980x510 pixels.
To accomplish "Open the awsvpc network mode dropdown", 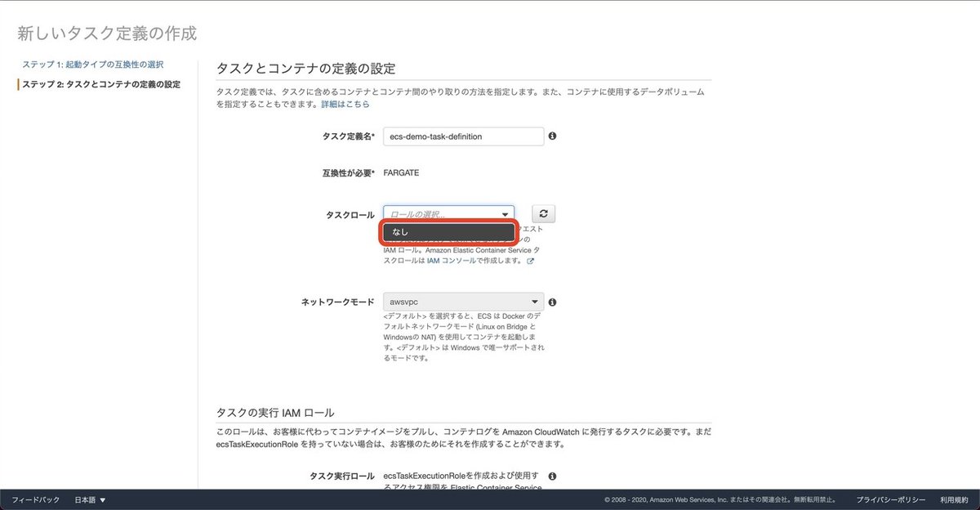I will [x=463, y=302].
